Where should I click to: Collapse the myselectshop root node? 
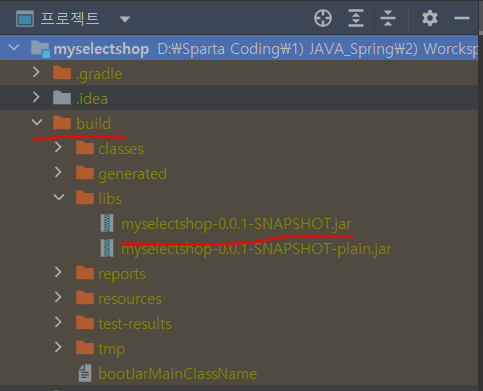coord(14,47)
